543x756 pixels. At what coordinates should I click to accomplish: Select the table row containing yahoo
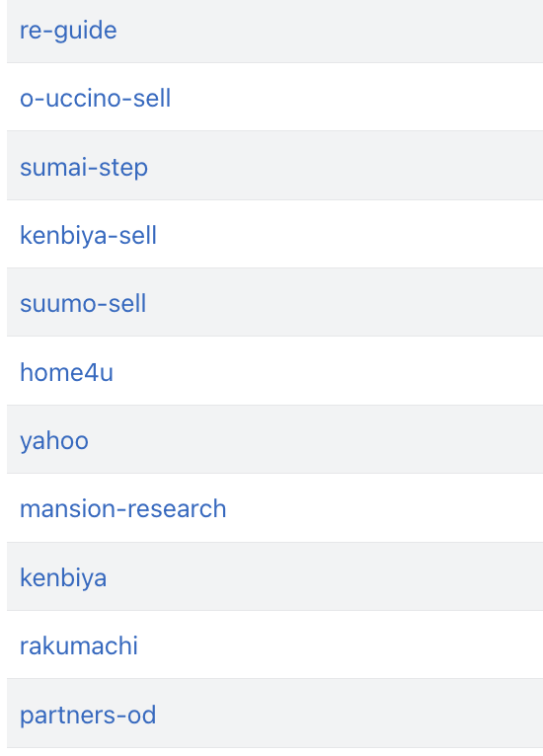[274, 439]
